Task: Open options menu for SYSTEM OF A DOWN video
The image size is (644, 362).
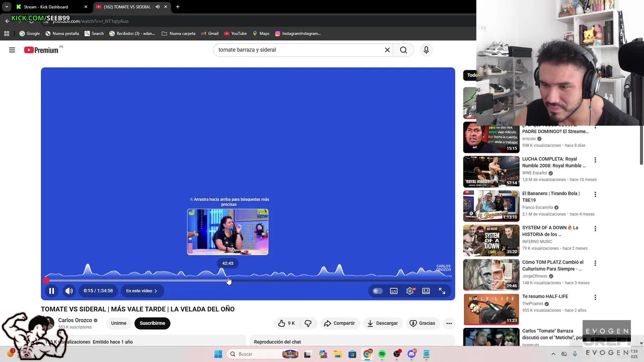Action: [595, 228]
